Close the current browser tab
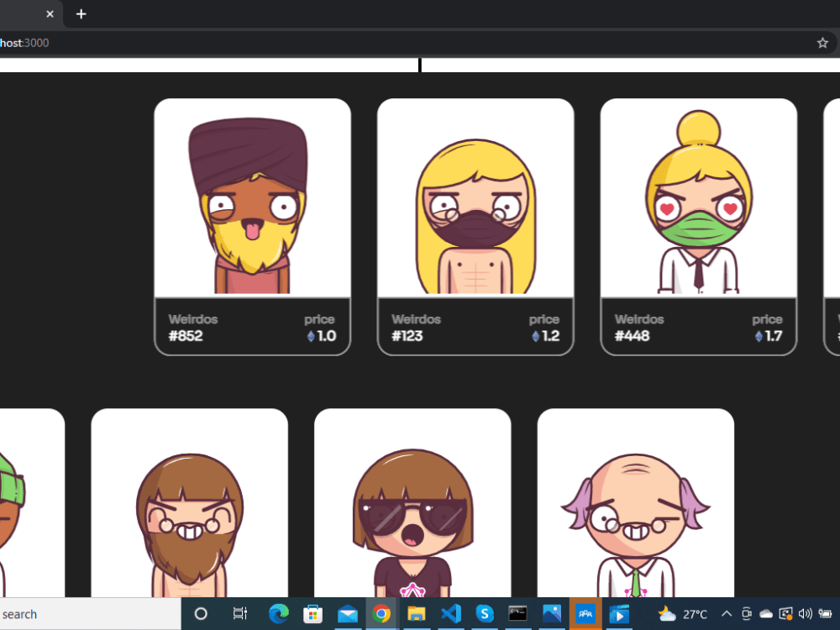 tap(50, 14)
